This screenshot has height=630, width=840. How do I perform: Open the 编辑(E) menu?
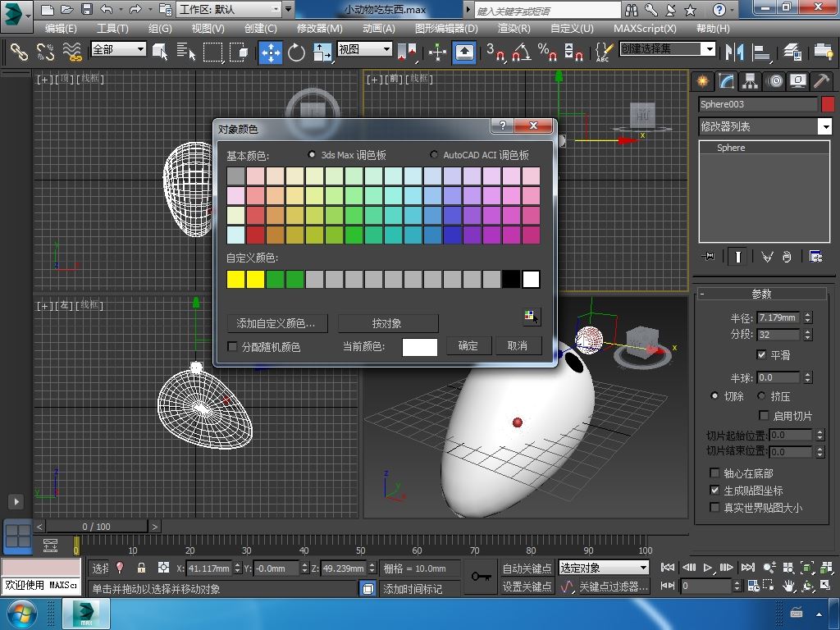[61, 29]
